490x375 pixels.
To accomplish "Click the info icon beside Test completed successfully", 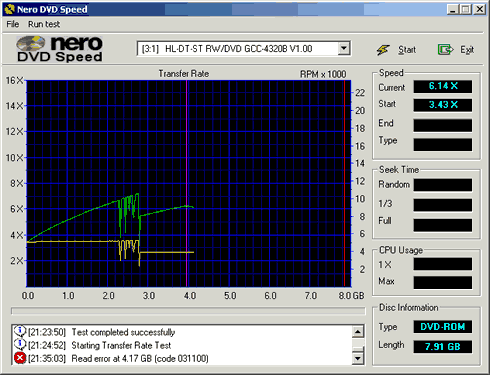I will coord(20,332).
